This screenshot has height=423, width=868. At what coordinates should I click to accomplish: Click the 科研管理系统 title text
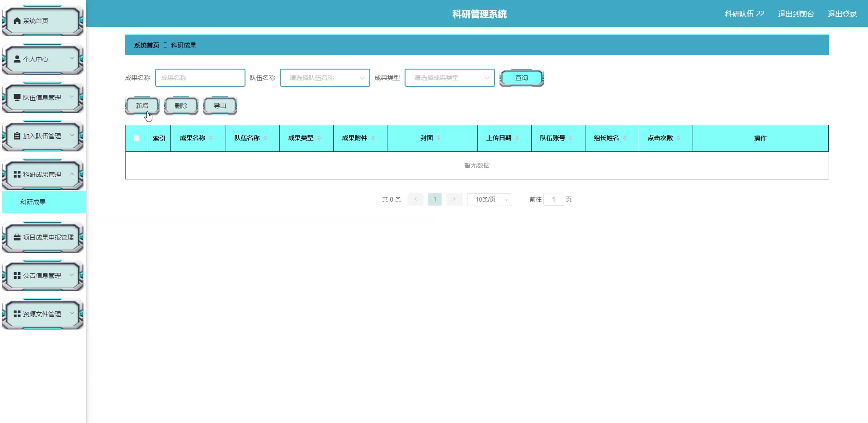(480, 14)
